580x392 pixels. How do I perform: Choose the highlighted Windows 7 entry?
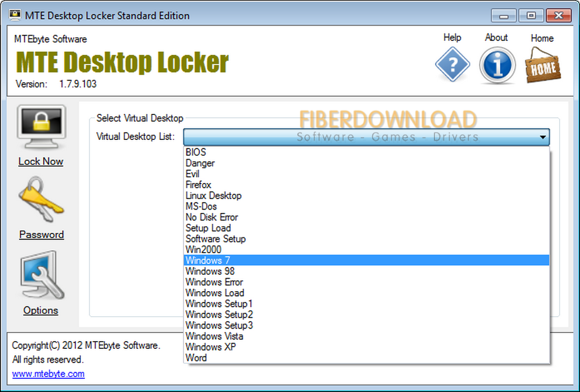pyautogui.click(x=366, y=261)
